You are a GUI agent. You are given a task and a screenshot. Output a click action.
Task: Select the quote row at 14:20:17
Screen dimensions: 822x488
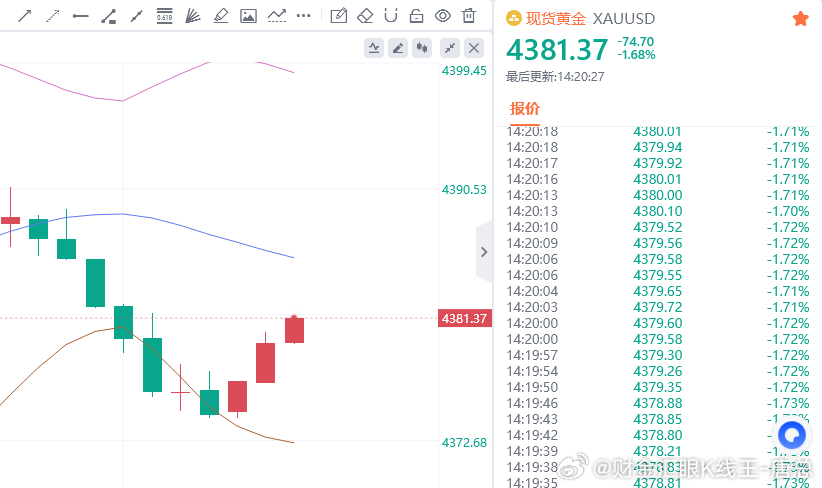(658, 164)
